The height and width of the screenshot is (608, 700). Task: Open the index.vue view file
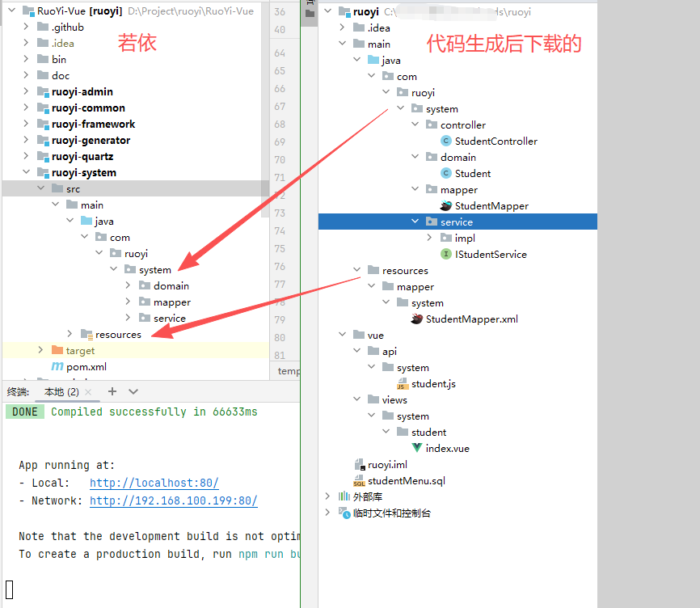tap(447, 448)
